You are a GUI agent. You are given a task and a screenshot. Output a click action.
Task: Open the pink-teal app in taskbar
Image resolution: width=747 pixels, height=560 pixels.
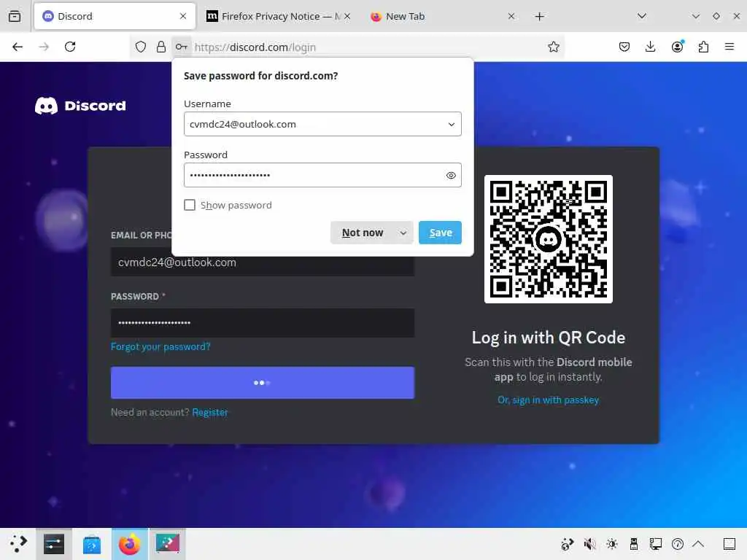[x=167, y=544]
